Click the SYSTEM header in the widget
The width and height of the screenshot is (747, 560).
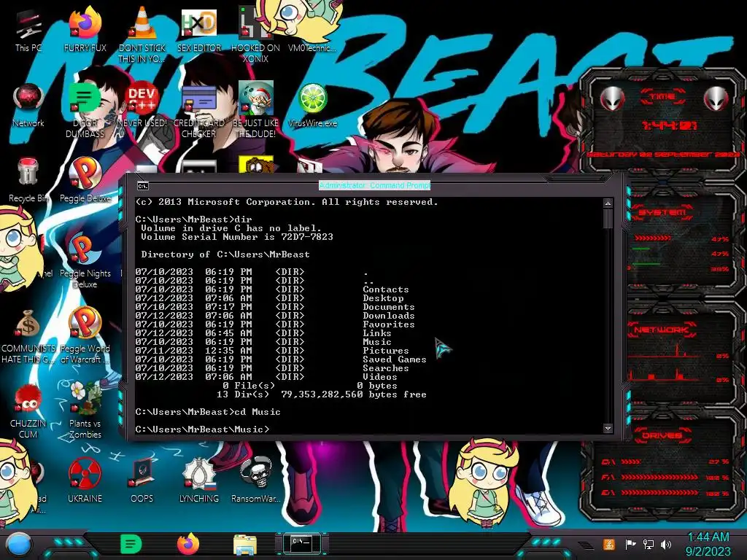662,211
